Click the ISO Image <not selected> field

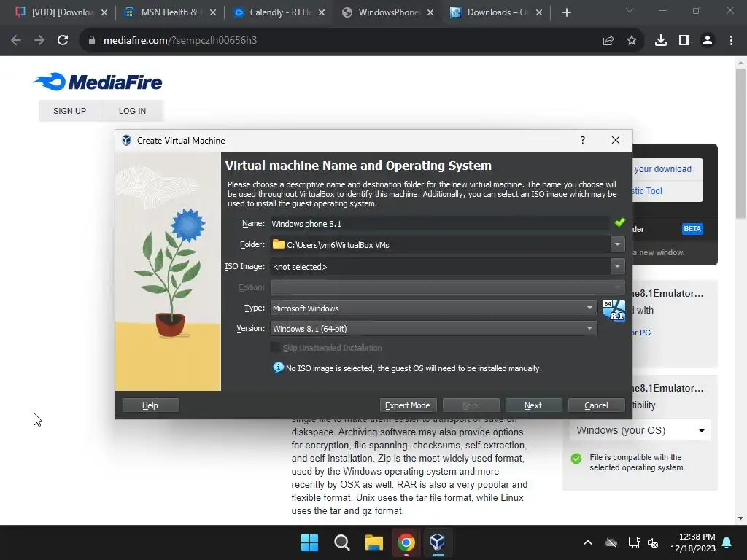click(441, 266)
